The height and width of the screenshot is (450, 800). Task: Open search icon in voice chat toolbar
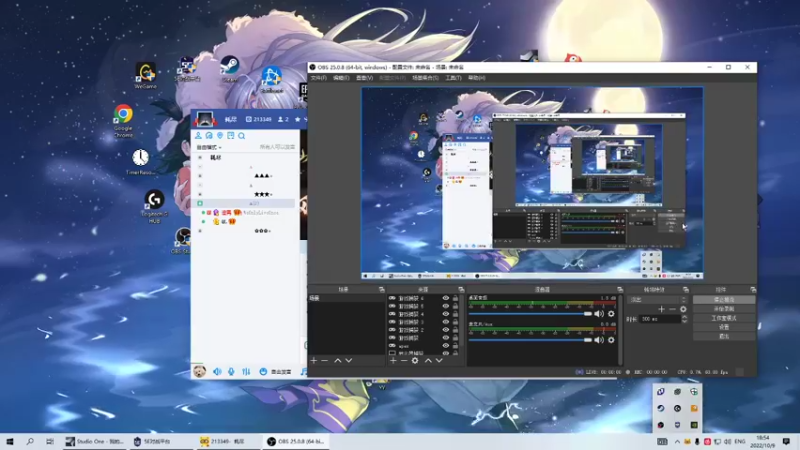point(242,136)
